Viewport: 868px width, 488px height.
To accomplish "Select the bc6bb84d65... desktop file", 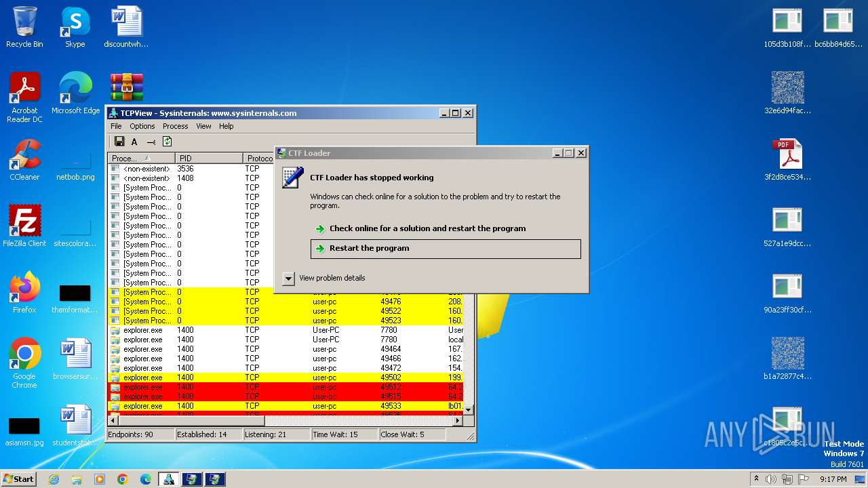I will [x=838, y=28].
